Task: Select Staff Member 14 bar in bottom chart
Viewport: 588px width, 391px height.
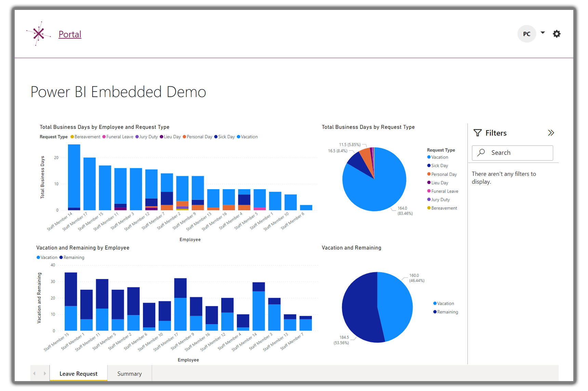Action: coord(259,306)
